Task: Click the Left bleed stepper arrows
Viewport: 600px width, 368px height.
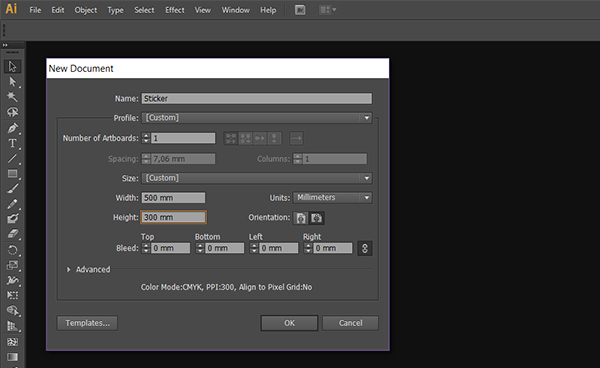Action: 254,248
